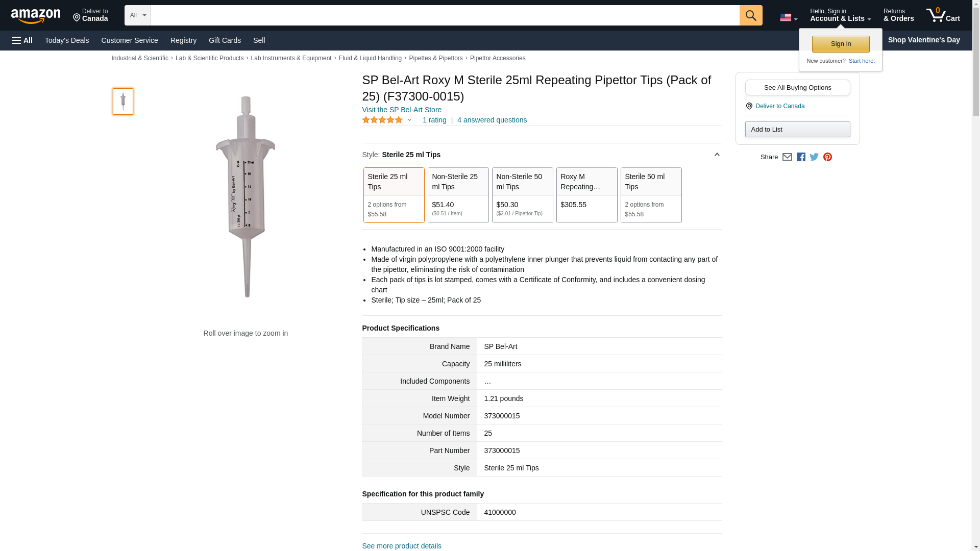
Task: Collapse the Style options section
Action: click(717, 155)
